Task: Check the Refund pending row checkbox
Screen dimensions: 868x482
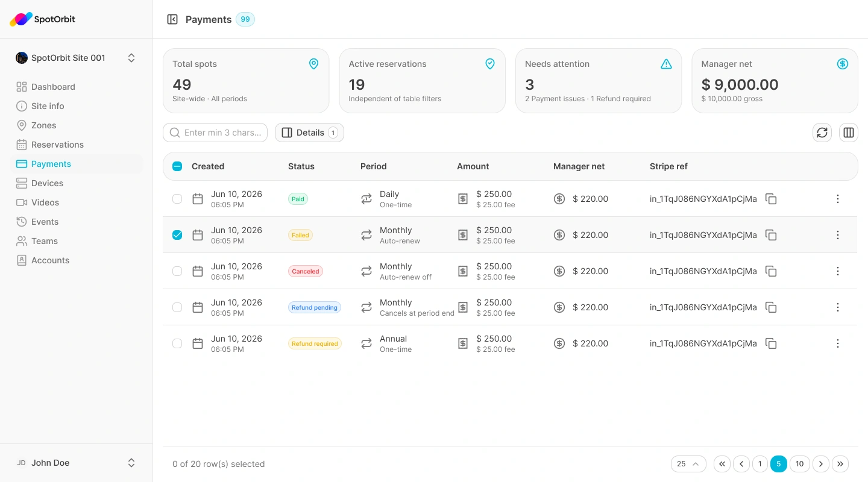Action: click(177, 307)
